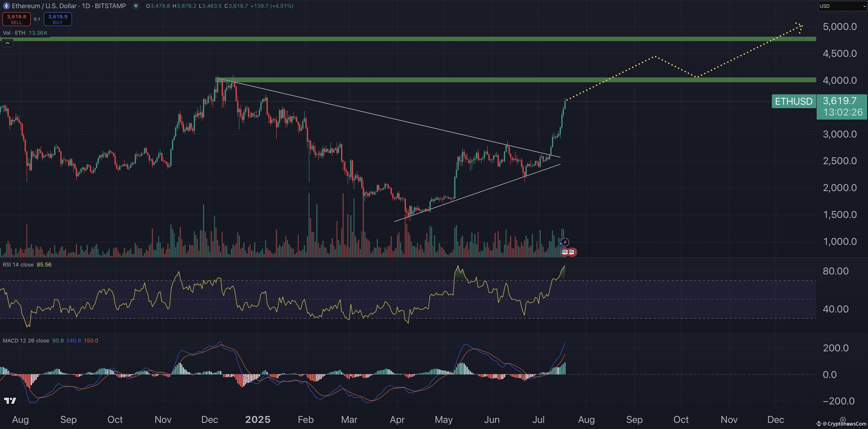
Task: Click the 2,500.0 price axis label
Action: pyautogui.click(x=840, y=161)
